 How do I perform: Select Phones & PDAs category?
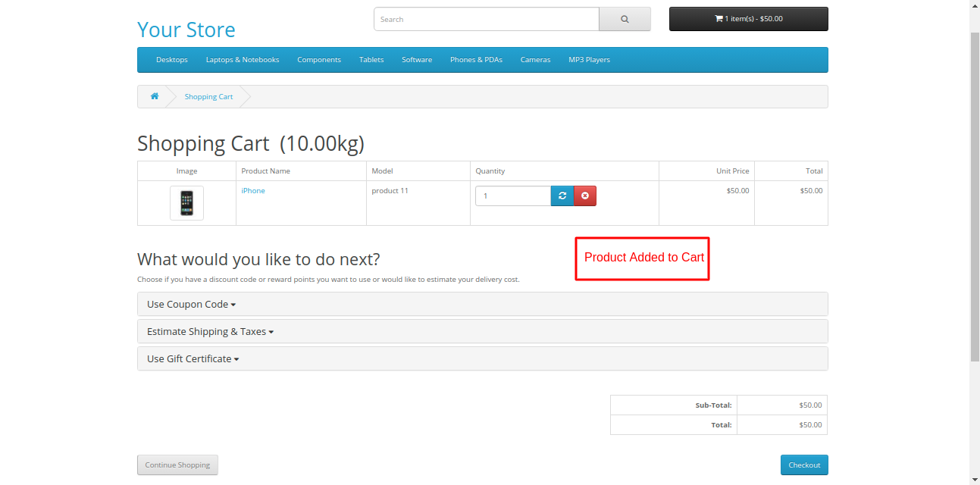476,60
